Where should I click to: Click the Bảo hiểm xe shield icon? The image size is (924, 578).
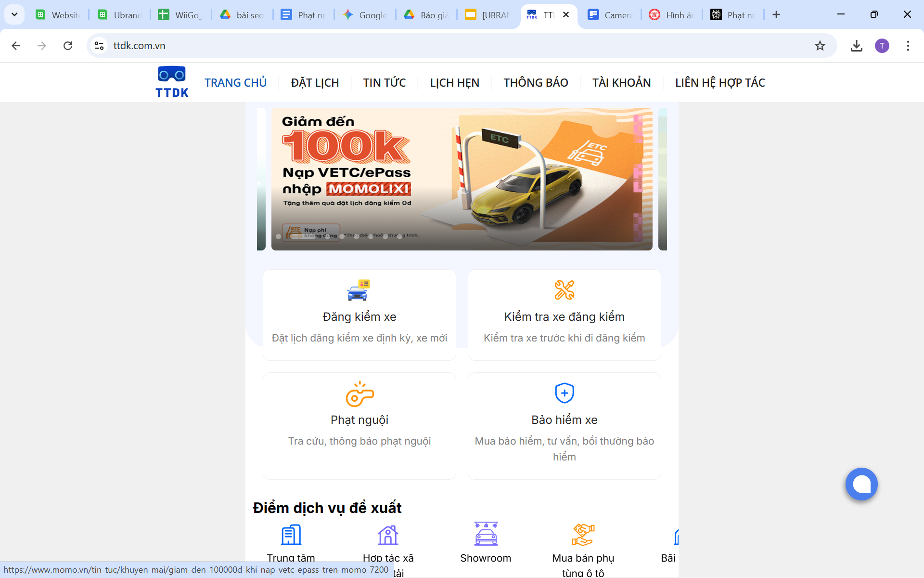click(x=564, y=393)
